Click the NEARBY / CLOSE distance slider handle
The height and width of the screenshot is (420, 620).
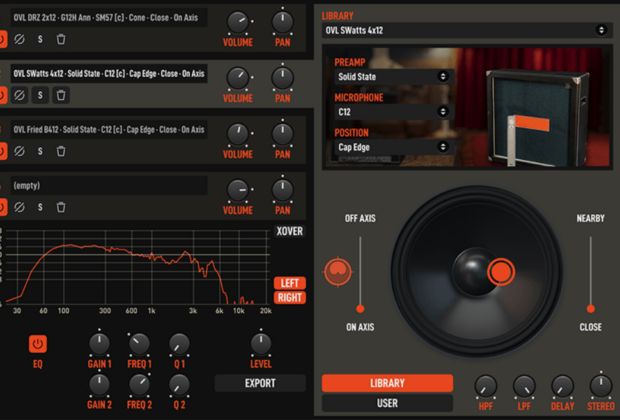[590, 308]
